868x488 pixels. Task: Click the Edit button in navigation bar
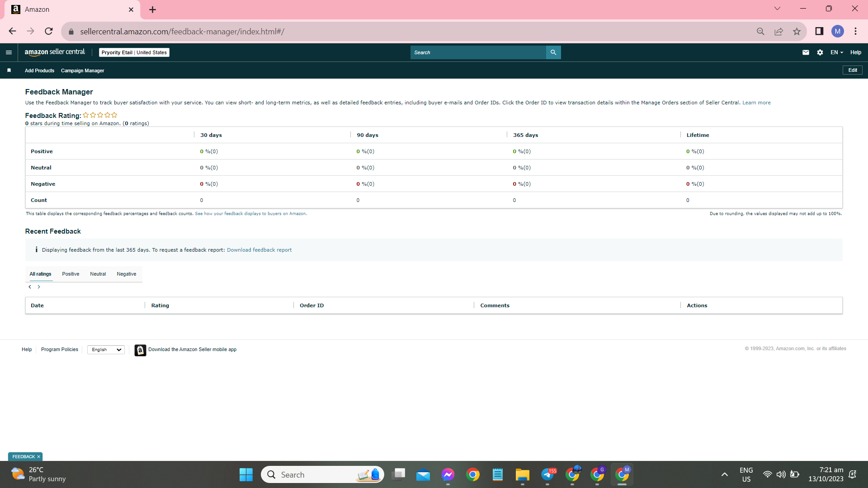[853, 70]
